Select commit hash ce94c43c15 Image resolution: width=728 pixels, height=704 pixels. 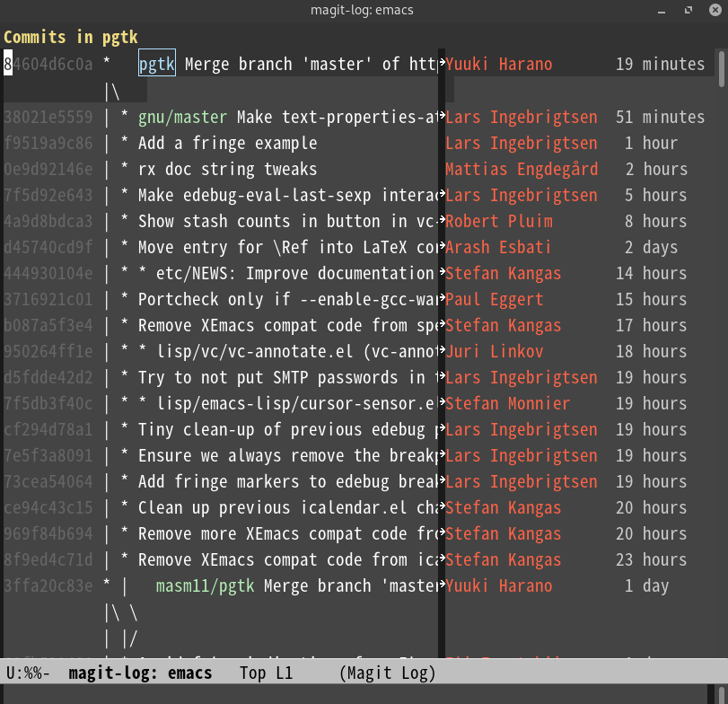point(48,507)
